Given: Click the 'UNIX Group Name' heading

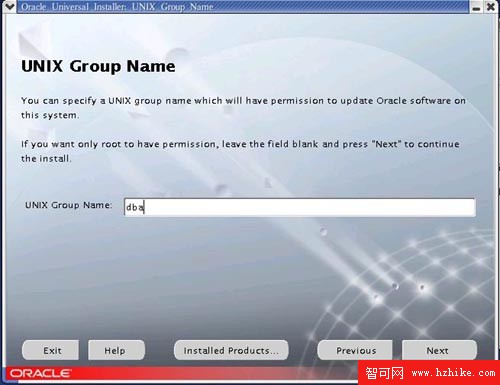Looking at the screenshot, I should [98, 66].
